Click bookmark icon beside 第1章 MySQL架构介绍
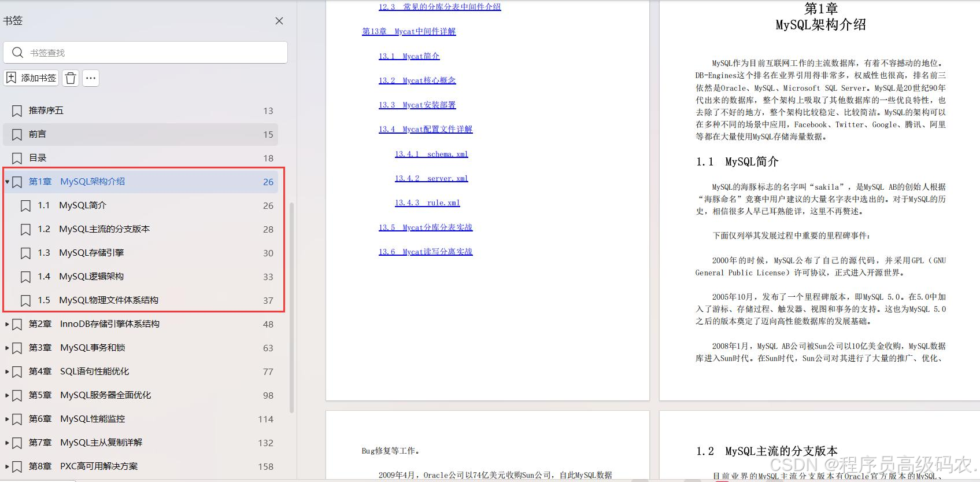Screen dimensions: 980x482 17,182
